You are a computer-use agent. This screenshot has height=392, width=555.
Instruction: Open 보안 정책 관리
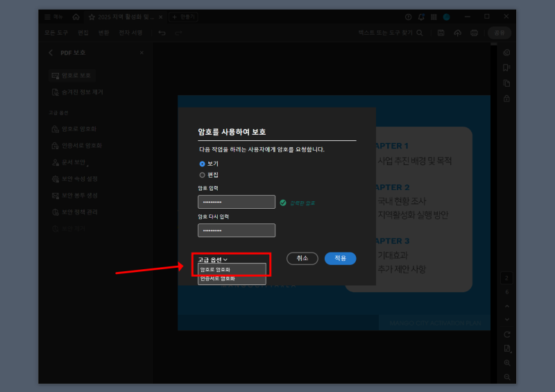[x=75, y=212]
